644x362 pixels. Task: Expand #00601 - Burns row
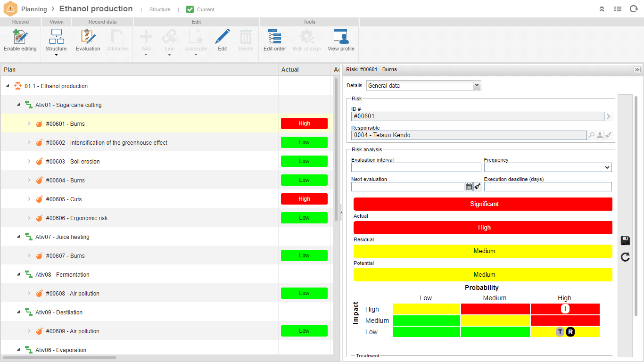click(29, 123)
